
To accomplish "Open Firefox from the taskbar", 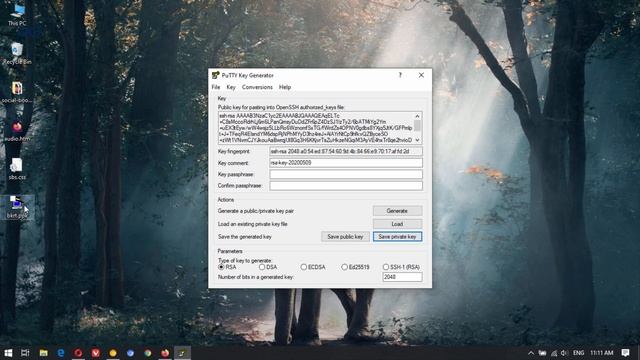I will (165, 353).
